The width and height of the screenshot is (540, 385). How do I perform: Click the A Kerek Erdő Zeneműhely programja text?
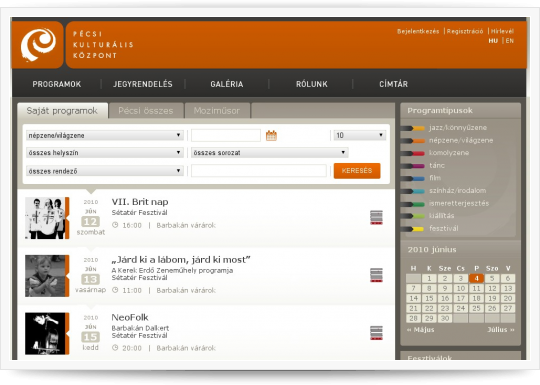coord(172,270)
